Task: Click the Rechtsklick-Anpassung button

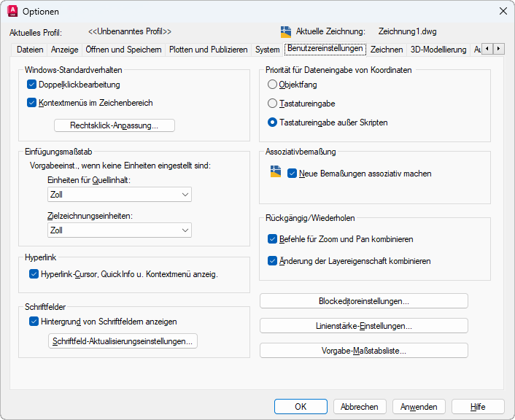Action: tap(115, 125)
